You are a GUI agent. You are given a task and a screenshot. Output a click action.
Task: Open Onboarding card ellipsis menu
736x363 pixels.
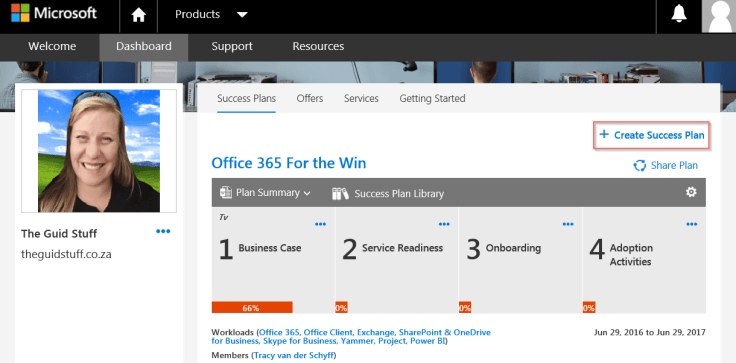click(568, 224)
